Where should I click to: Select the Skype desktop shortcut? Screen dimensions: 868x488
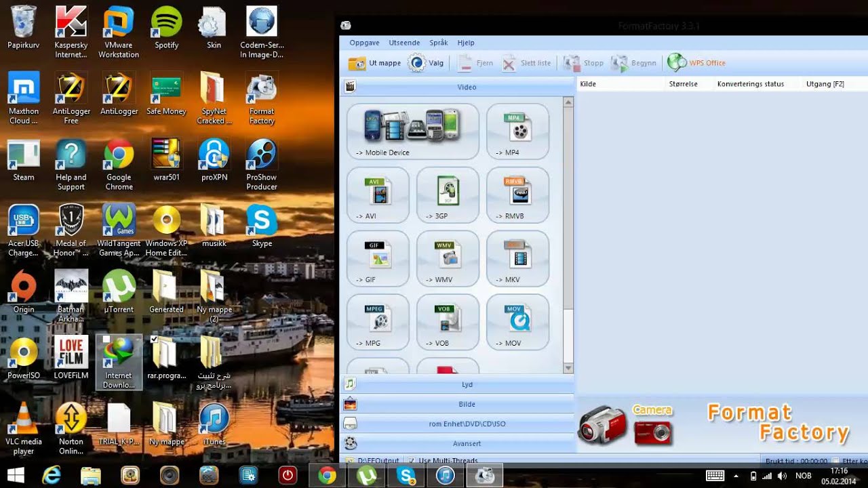tap(262, 226)
